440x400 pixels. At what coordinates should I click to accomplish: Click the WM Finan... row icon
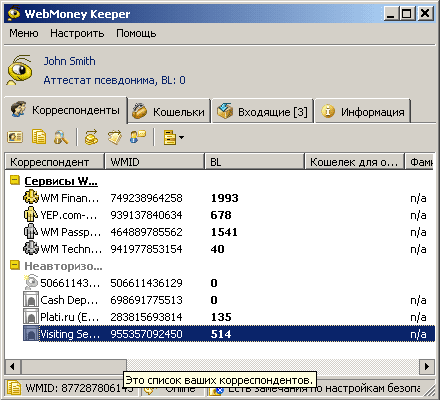(31, 197)
